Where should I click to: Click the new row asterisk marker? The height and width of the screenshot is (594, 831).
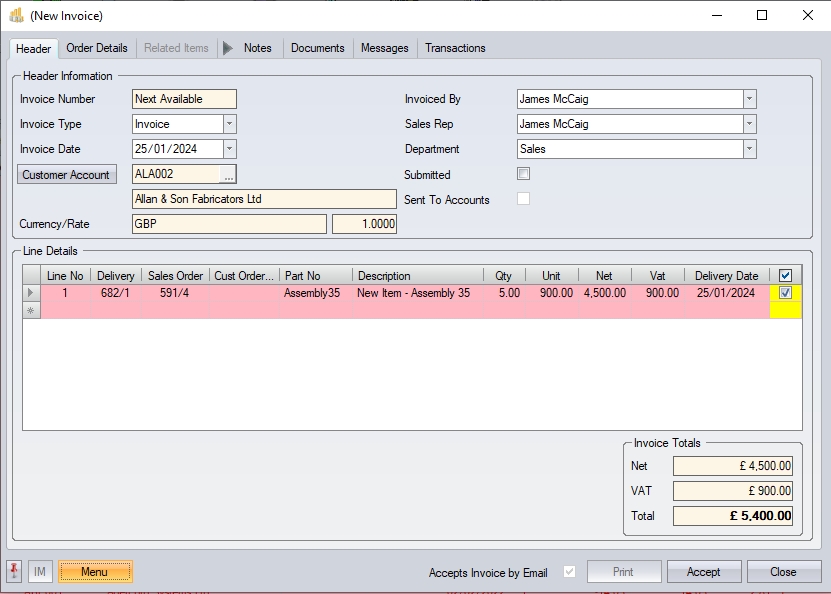tap(32, 311)
